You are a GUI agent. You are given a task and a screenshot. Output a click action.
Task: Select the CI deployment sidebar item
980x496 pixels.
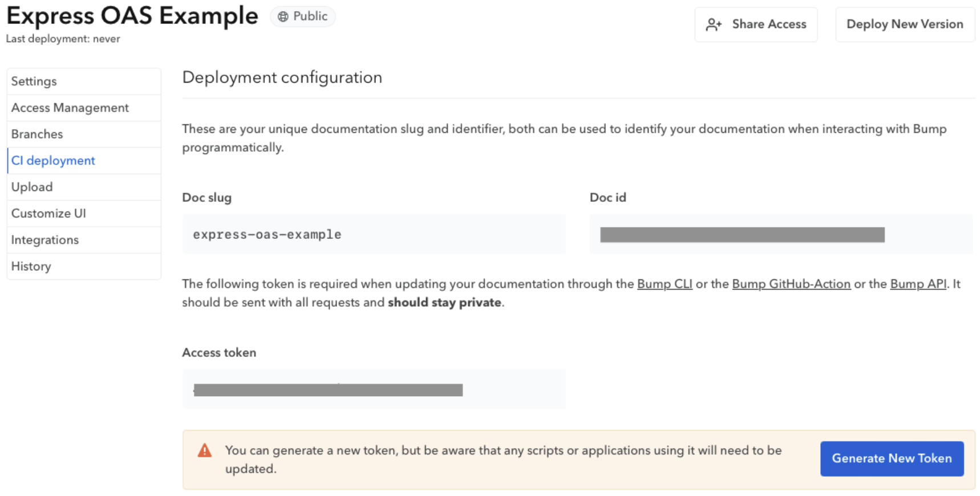[x=52, y=160]
